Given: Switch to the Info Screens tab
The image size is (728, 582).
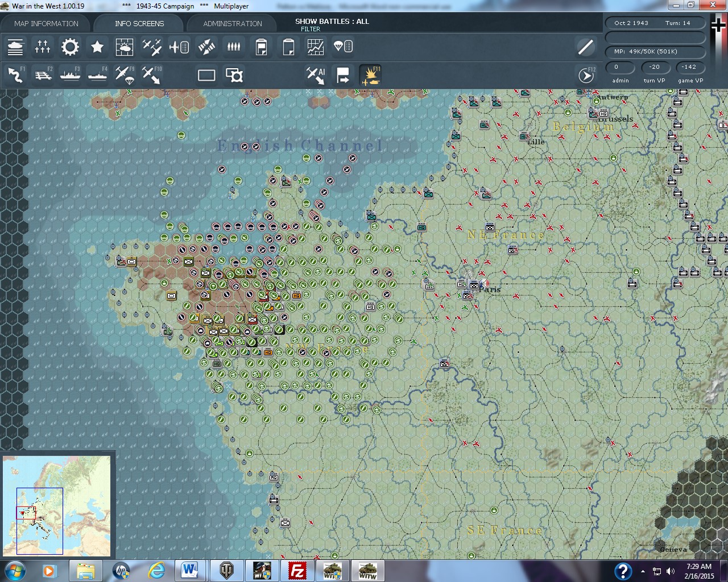Looking at the screenshot, I should pos(139,23).
